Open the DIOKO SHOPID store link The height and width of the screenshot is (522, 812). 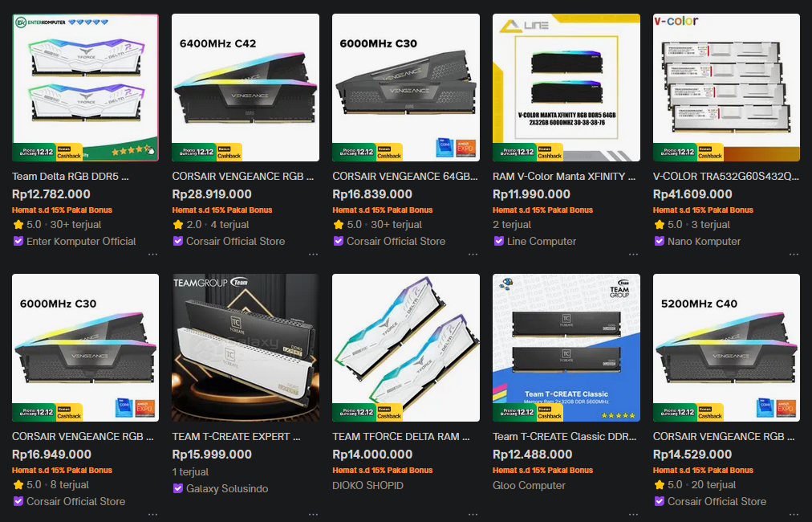point(367,486)
